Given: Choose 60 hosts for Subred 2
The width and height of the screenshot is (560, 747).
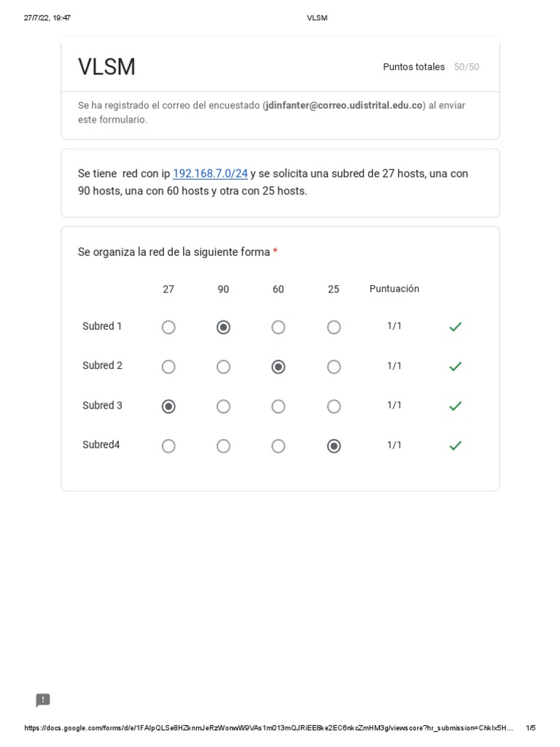Looking at the screenshot, I should point(279,367).
